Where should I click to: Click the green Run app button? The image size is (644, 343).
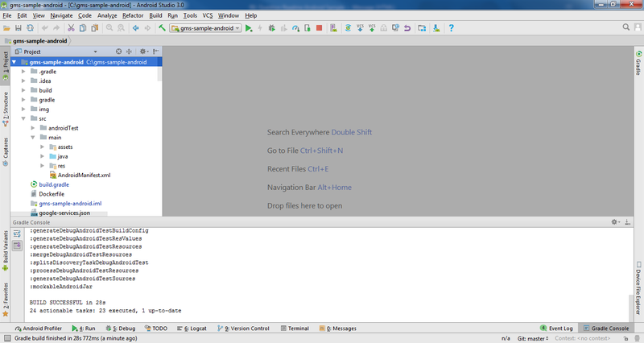(249, 28)
